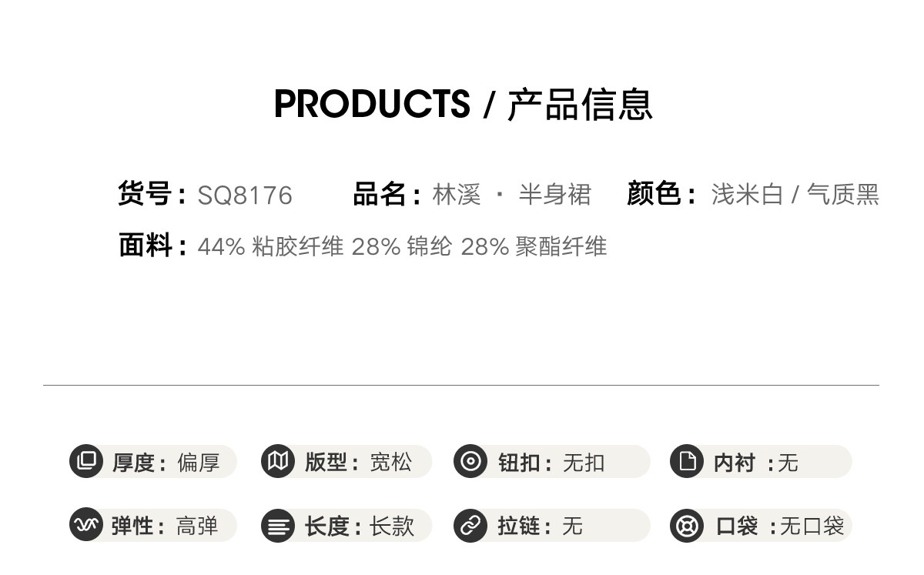Click the elasticity (弹性) wave icon
The height and width of the screenshot is (575, 924).
click(86, 525)
